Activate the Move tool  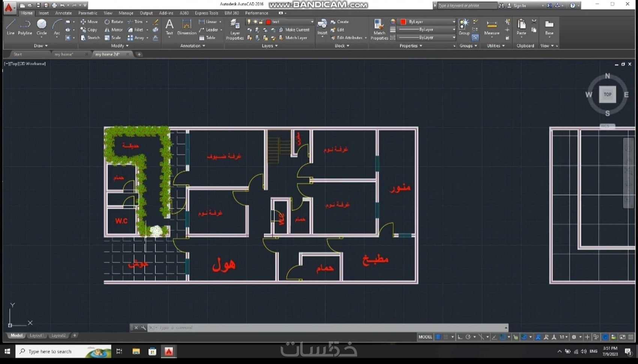coord(89,22)
